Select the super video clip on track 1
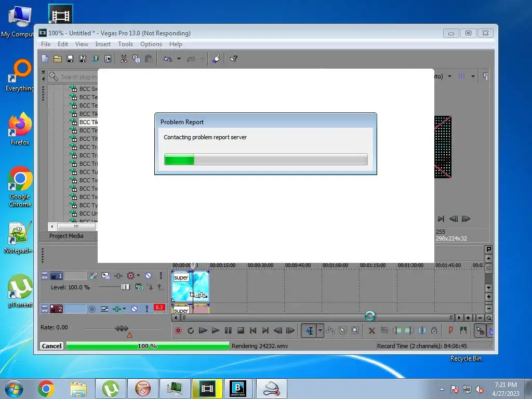Image resolution: width=532 pixels, height=399 pixels. (x=190, y=286)
